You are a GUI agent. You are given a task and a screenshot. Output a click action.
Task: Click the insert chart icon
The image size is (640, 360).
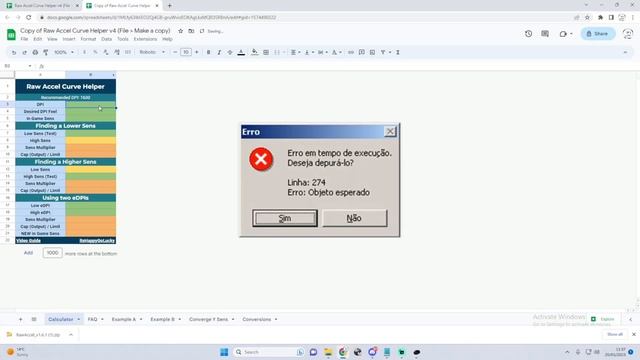pyautogui.click(x=372, y=52)
